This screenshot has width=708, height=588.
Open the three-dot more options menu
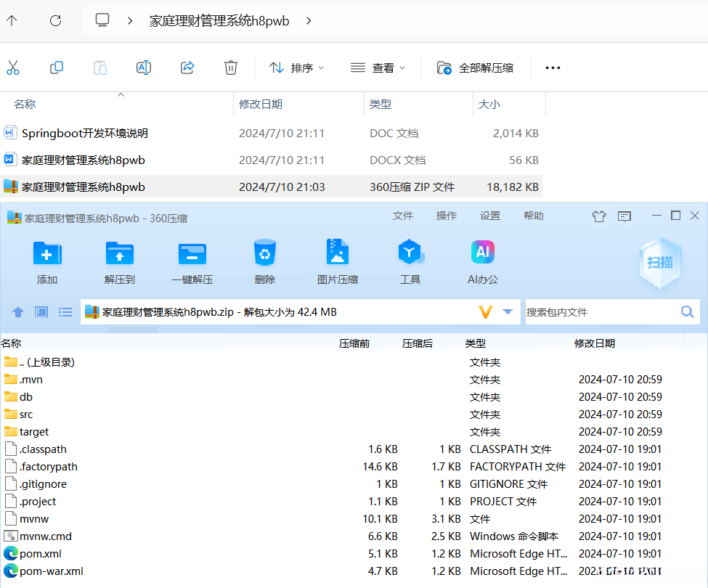(553, 68)
